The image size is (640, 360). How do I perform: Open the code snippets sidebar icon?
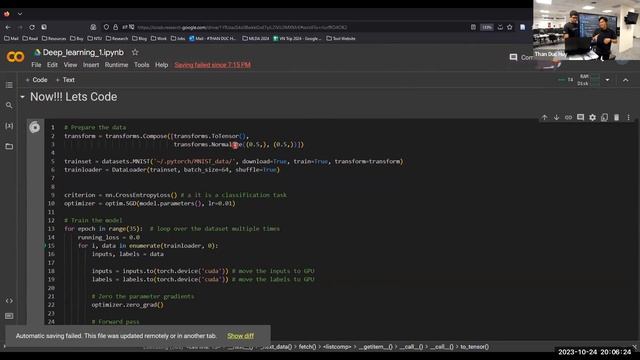9,301
